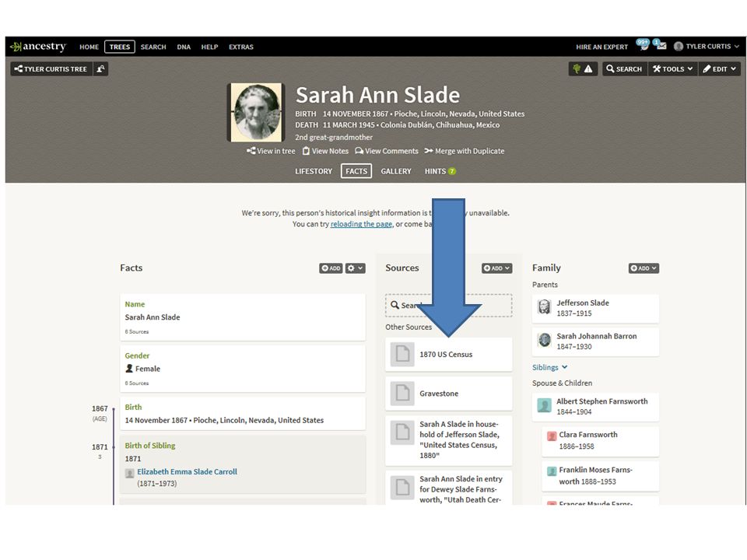Viewport: 747px width, 560px height.
Task: Click the 1870 US Census document icon
Action: 402,355
